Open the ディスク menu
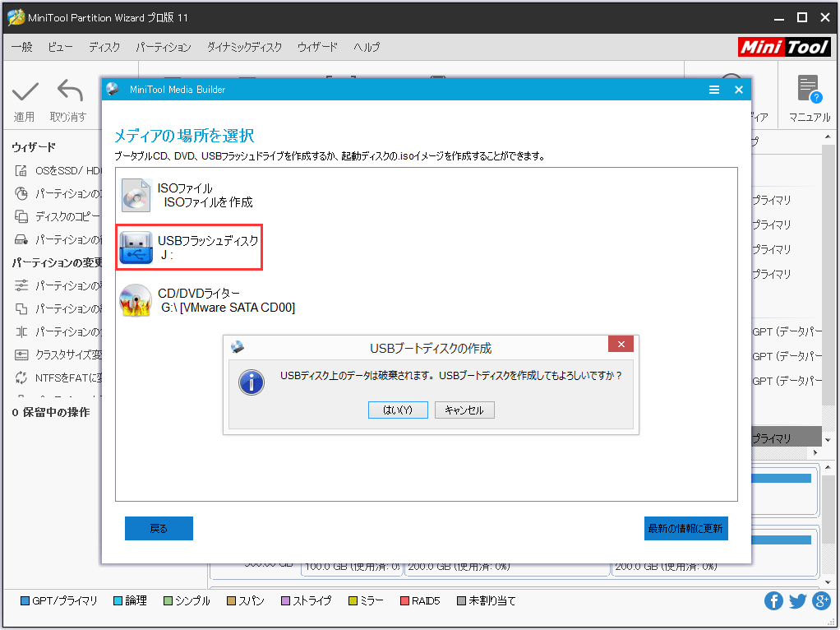 (104, 47)
